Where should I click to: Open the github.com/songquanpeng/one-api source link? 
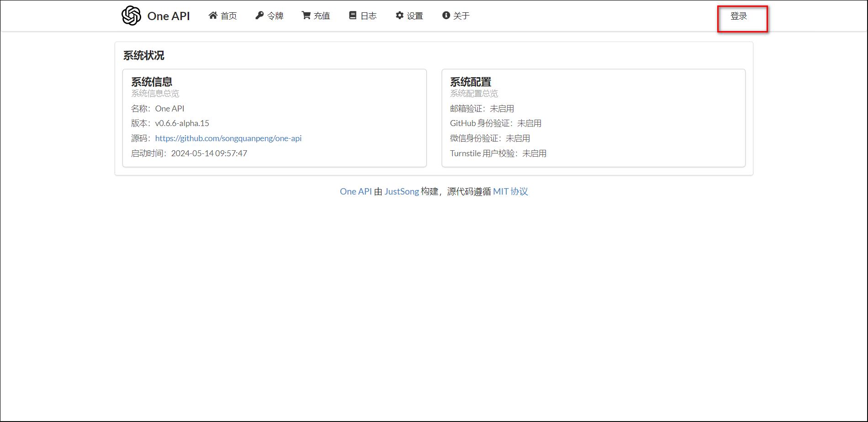[x=228, y=138]
